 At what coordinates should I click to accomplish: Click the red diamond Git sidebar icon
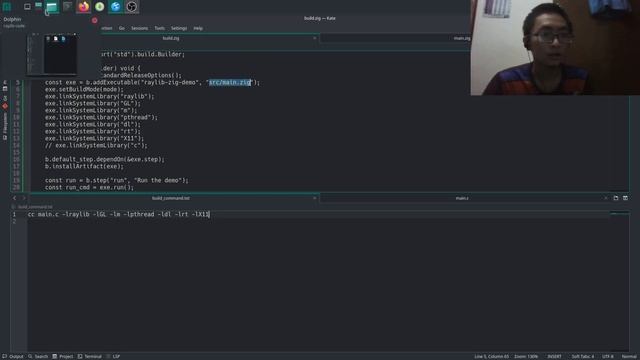tap(5, 106)
